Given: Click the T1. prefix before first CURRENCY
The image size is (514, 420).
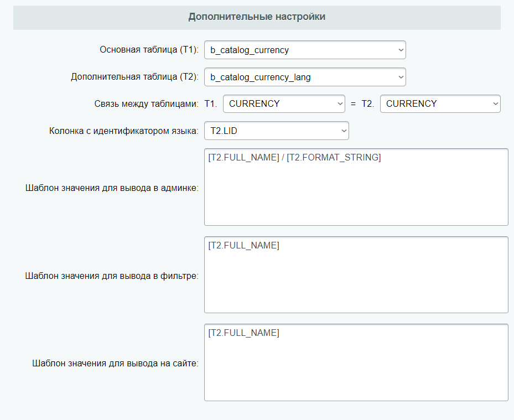Looking at the screenshot, I should tap(211, 104).
